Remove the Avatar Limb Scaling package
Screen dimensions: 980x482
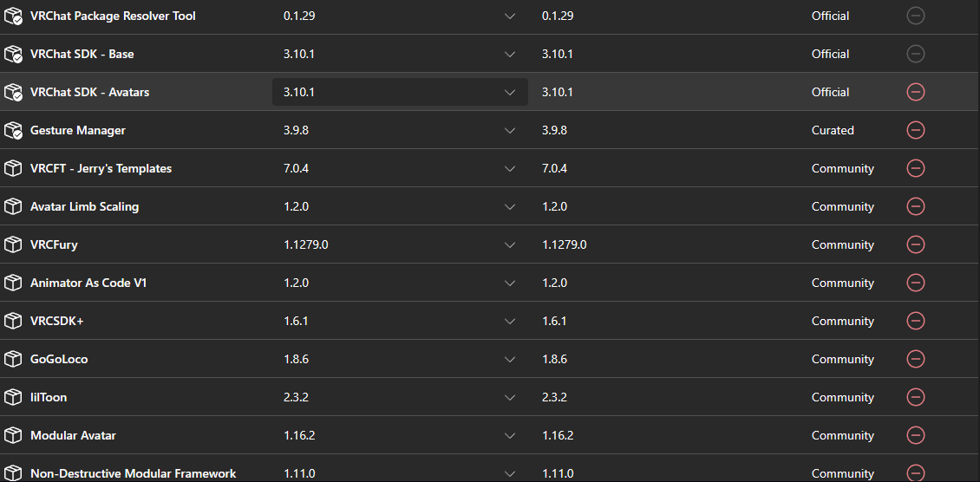click(x=915, y=206)
